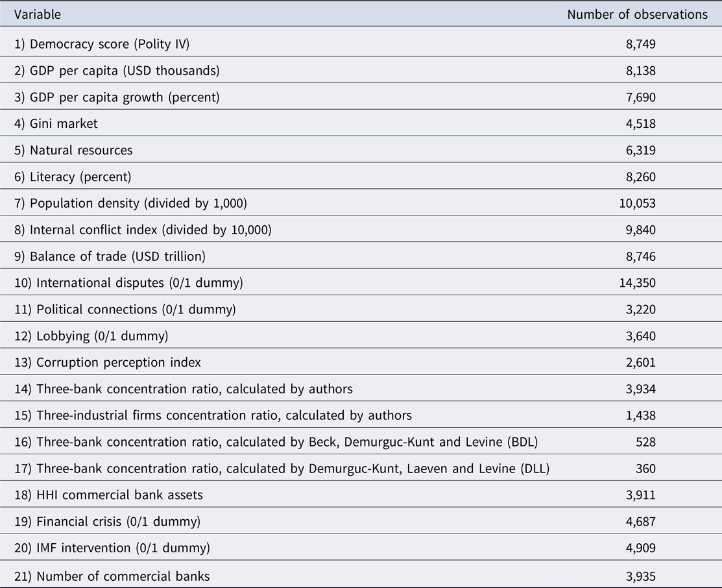Click the Corruption perception index label

[x=107, y=363]
